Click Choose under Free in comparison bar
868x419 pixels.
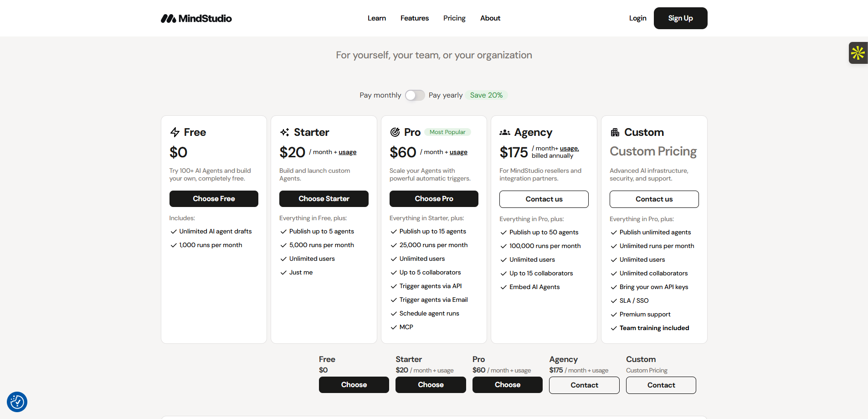(354, 385)
